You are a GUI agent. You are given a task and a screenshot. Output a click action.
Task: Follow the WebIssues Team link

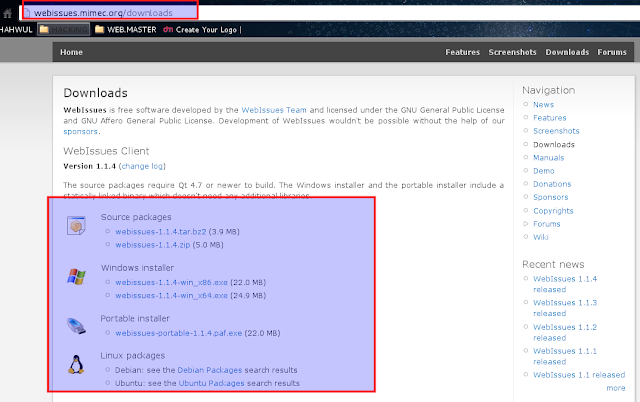pos(274,110)
